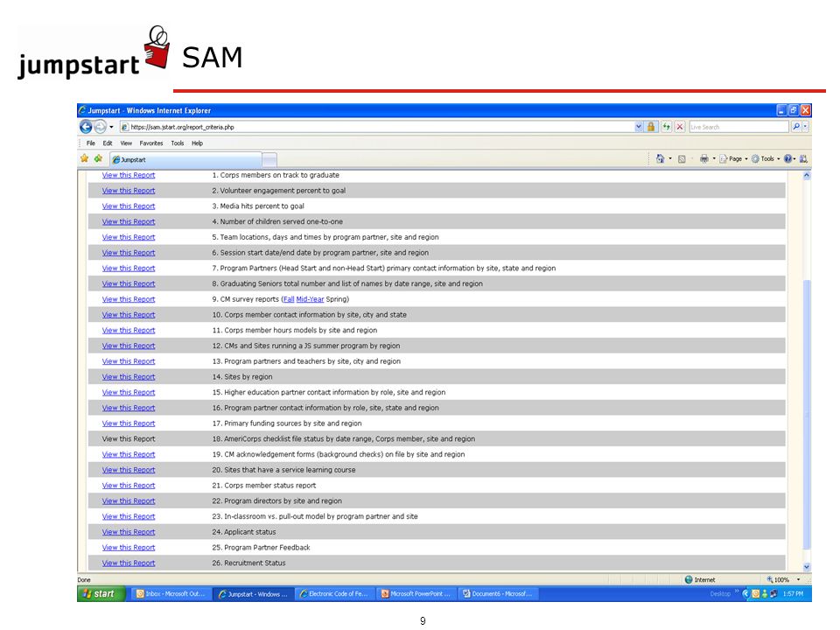Expand the Desktop toolbar chevron in taskbar

tap(737, 592)
